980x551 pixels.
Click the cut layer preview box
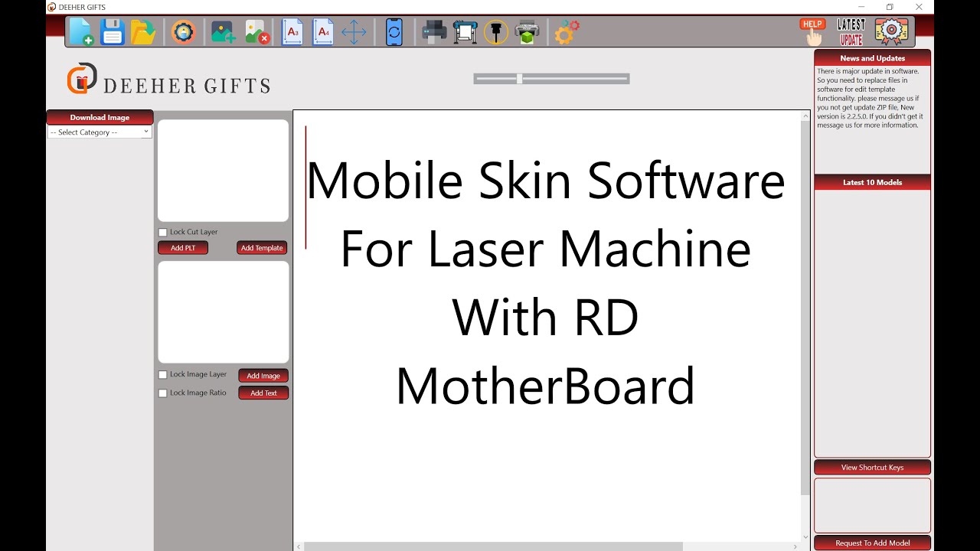223,171
